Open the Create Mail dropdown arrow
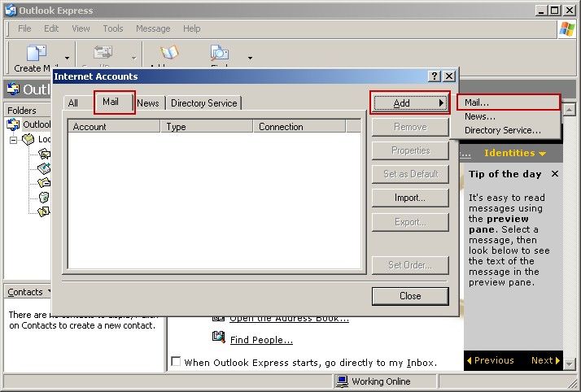Image resolution: width=581 pixels, height=392 pixels. [x=67, y=58]
